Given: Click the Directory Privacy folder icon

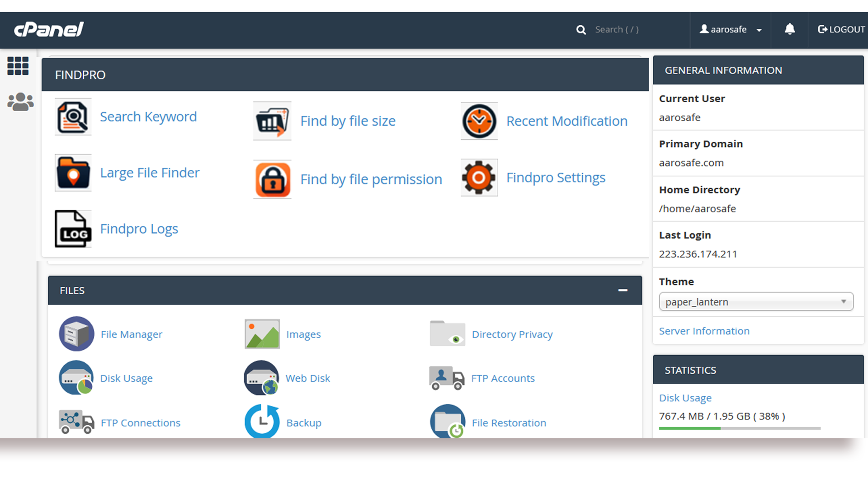Looking at the screenshot, I should [x=448, y=333].
